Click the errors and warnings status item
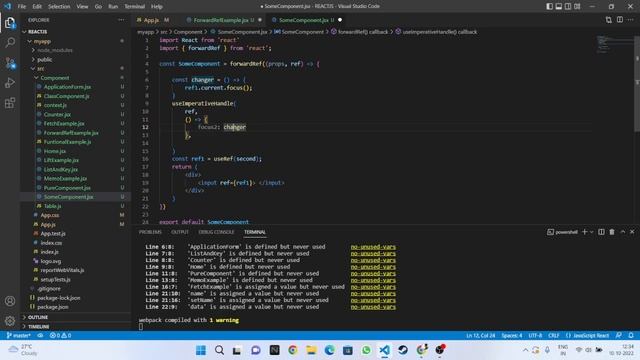 (x=60, y=336)
